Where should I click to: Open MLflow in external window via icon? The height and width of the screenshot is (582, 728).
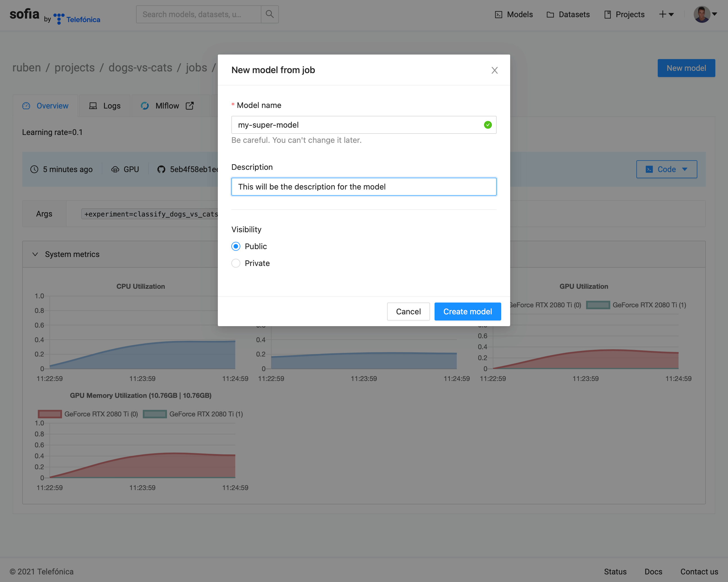(190, 105)
